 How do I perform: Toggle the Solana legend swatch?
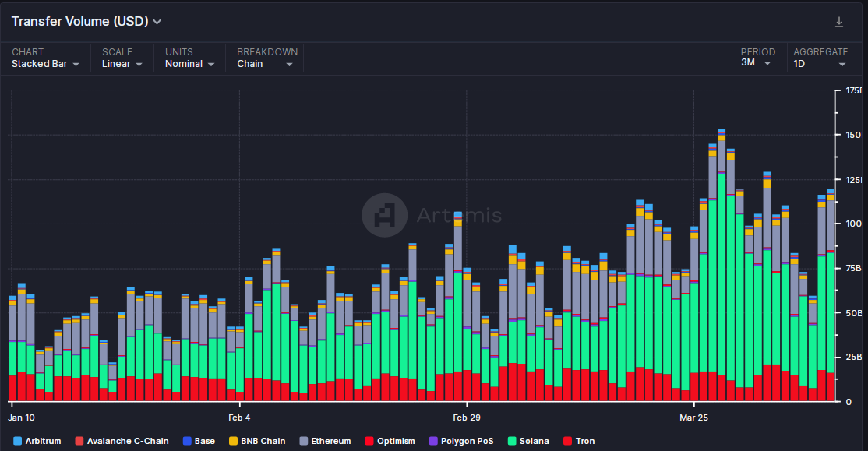coord(512,441)
